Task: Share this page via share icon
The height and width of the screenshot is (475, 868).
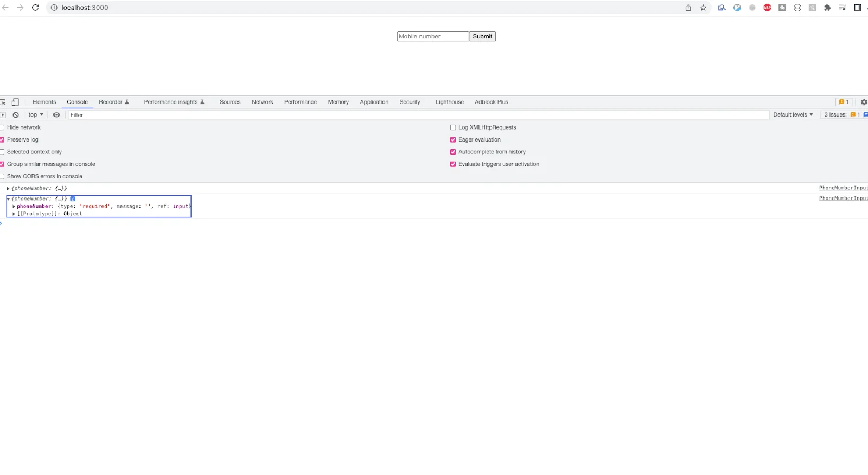Action: point(688,8)
